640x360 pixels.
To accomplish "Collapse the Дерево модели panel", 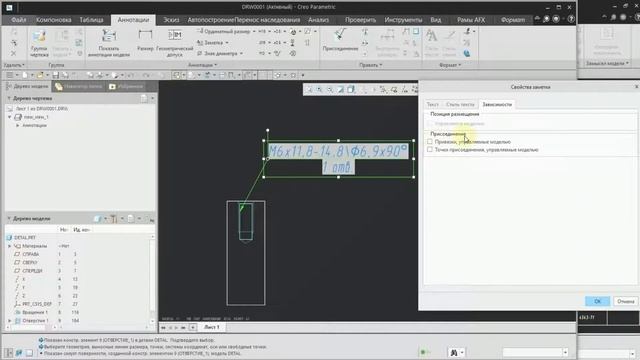I will [x=9, y=219].
